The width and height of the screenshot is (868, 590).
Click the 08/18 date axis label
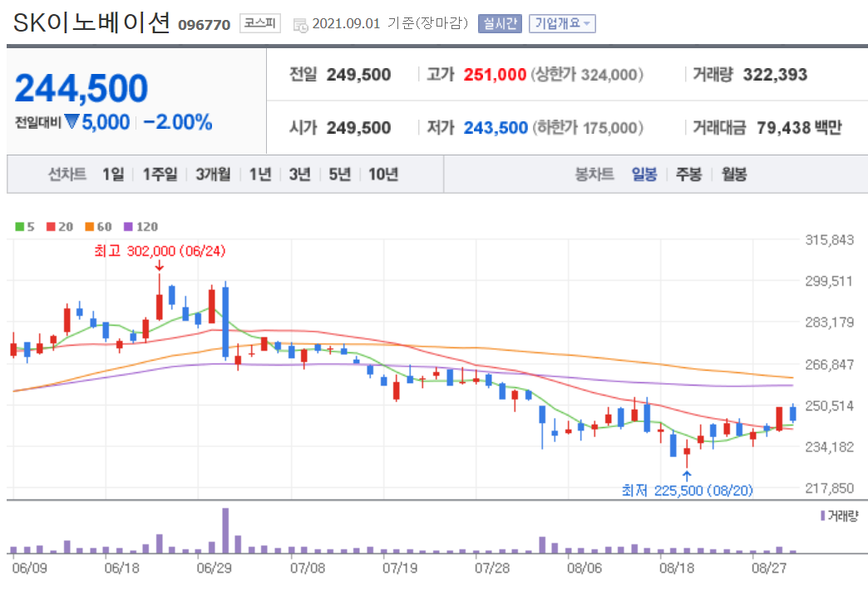[677, 568]
